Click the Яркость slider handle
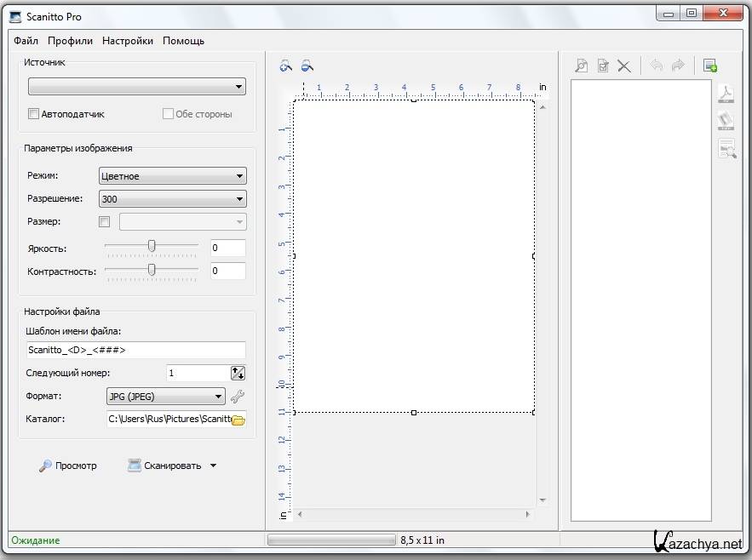752x560 pixels. 152,246
